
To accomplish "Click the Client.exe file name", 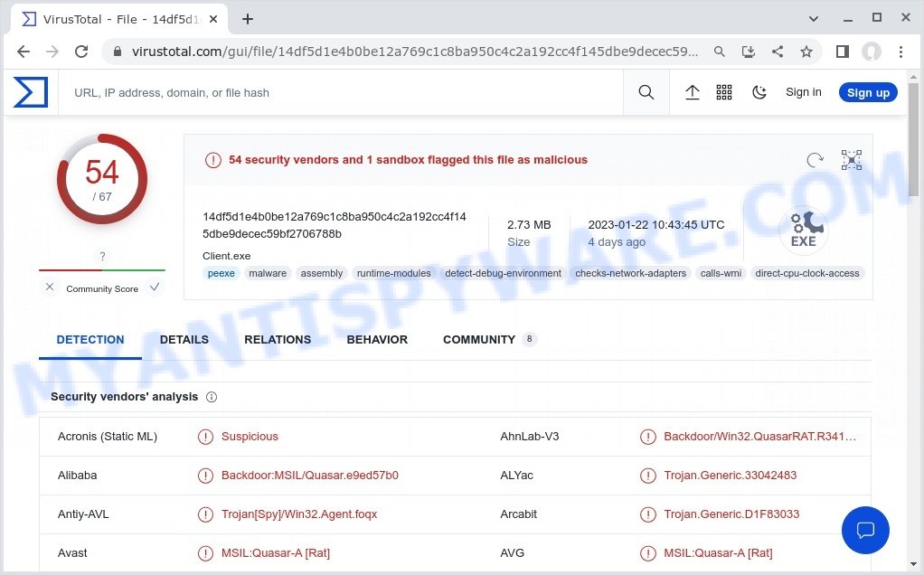I will 226,256.
